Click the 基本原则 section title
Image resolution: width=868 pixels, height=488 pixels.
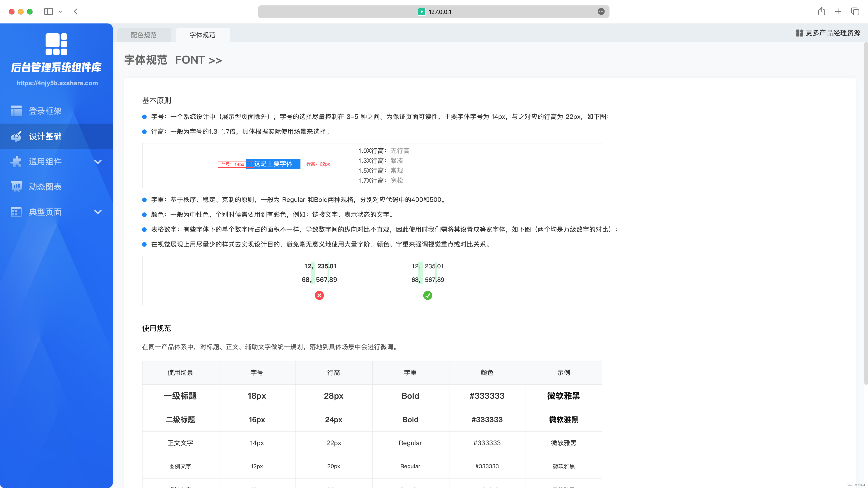pos(157,100)
